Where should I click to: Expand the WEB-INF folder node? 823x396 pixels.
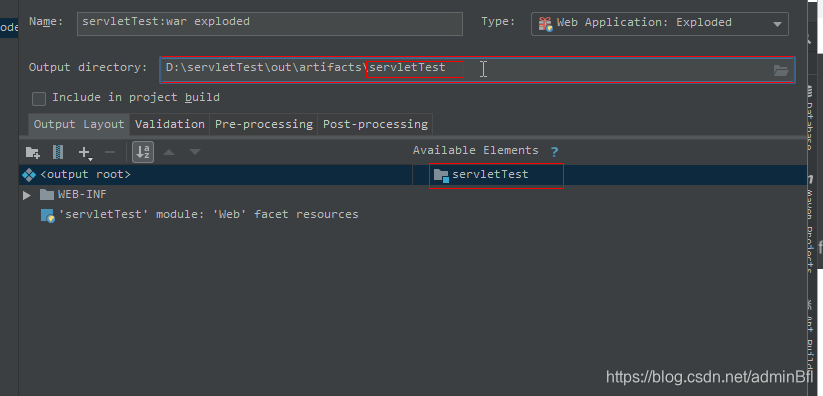[x=27, y=195]
